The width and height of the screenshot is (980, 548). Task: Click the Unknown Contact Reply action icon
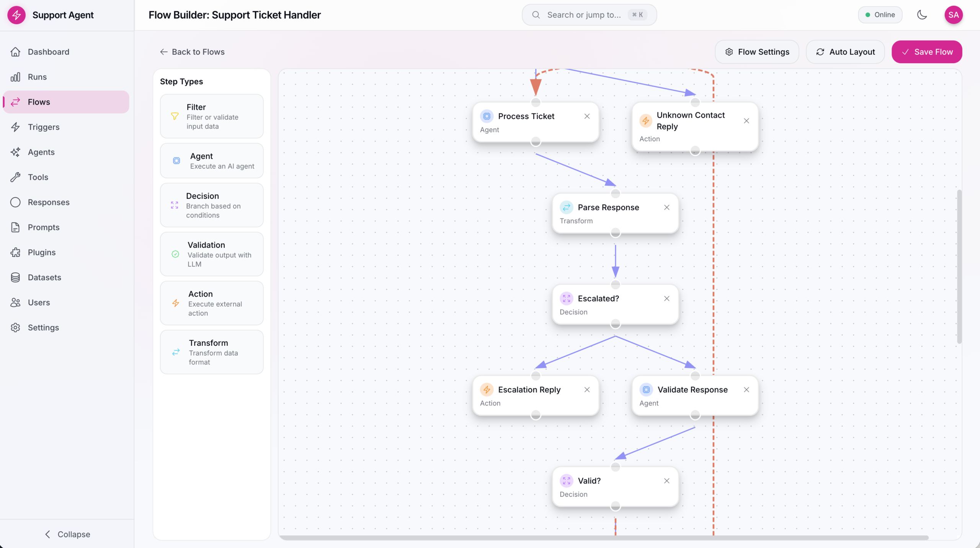(646, 121)
